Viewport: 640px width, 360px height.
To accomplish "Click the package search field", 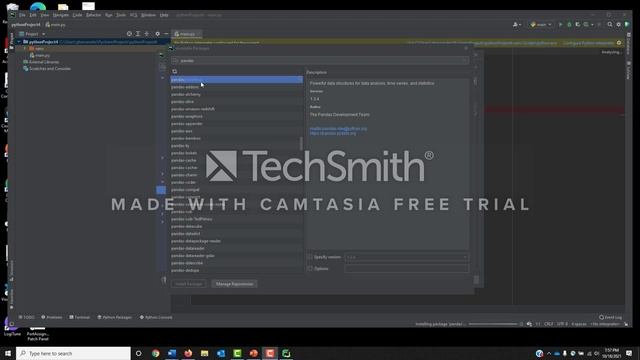I will point(320,60).
